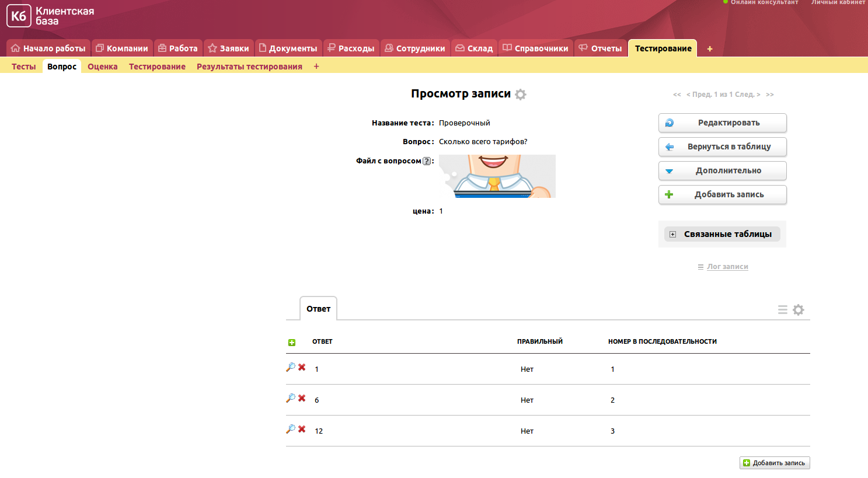Switch to the Справочники tab
The width and height of the screenshot is (868, 478).
point(535,48)
